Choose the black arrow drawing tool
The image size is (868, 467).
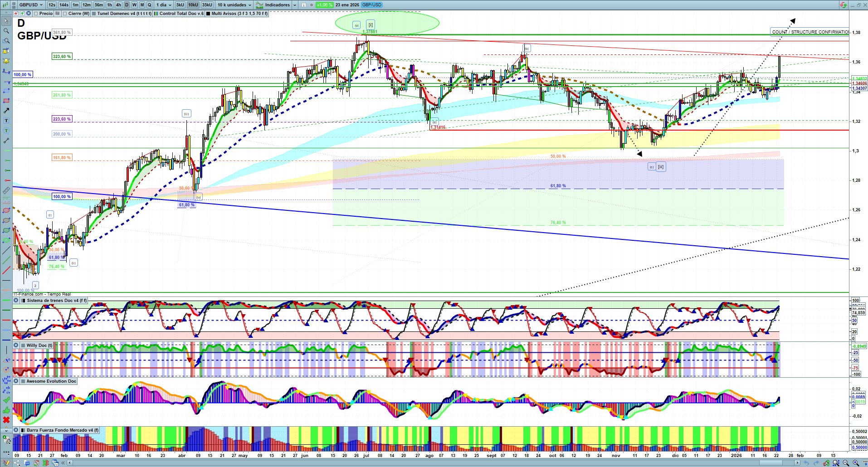pyautogui.click(x=6, y=111)
